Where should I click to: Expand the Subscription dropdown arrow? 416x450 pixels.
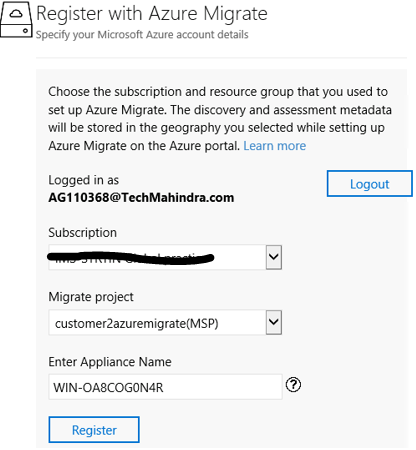click(x=274, y=257)
